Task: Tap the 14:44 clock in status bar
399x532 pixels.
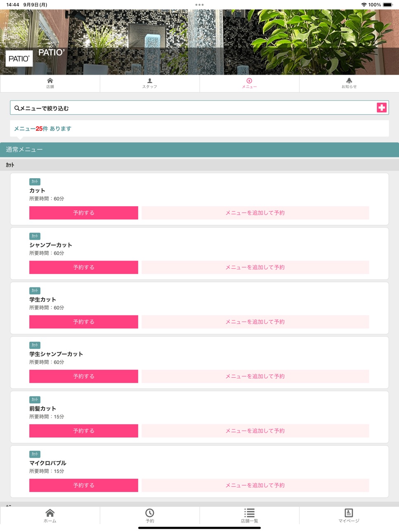Action: pos(13,5)
